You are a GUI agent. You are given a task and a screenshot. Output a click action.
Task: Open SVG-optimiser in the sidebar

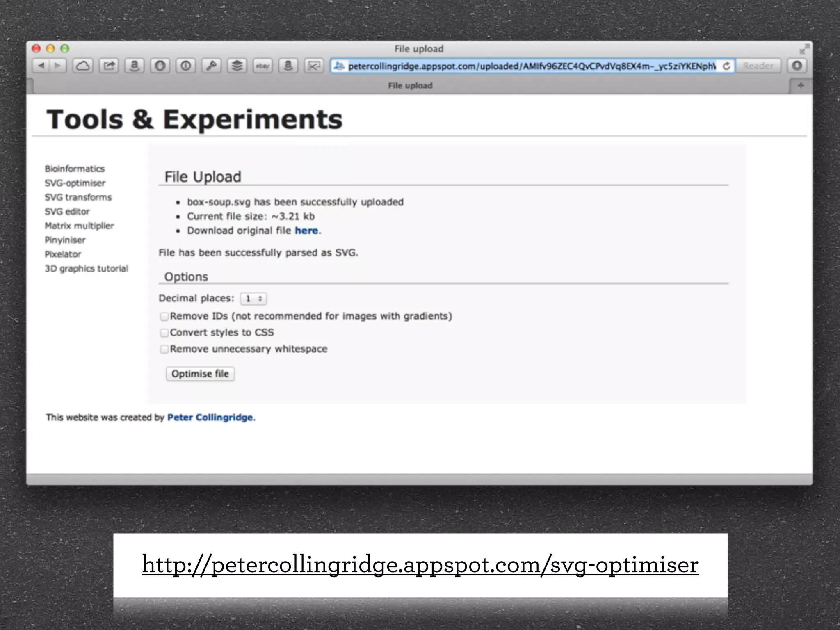pos(75,183)
